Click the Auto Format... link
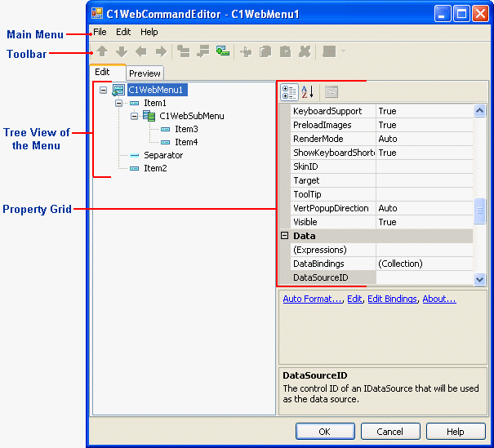Screen dimensions: 494x448 (313, 299)
